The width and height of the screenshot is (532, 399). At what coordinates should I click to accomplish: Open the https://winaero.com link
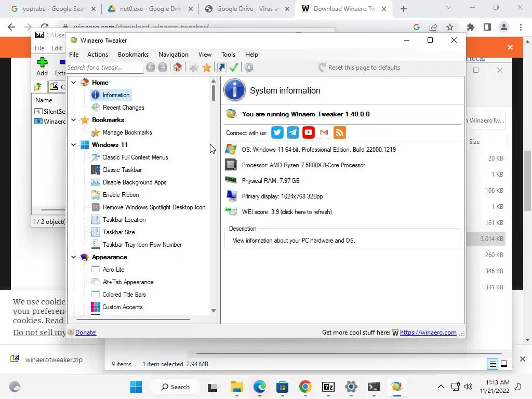(x=428, y=332)
